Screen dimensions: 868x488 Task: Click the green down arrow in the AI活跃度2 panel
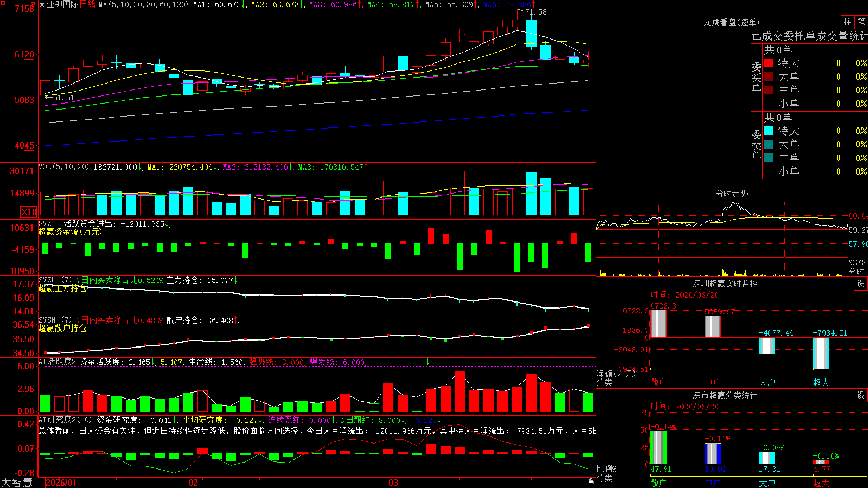(427, 362)
